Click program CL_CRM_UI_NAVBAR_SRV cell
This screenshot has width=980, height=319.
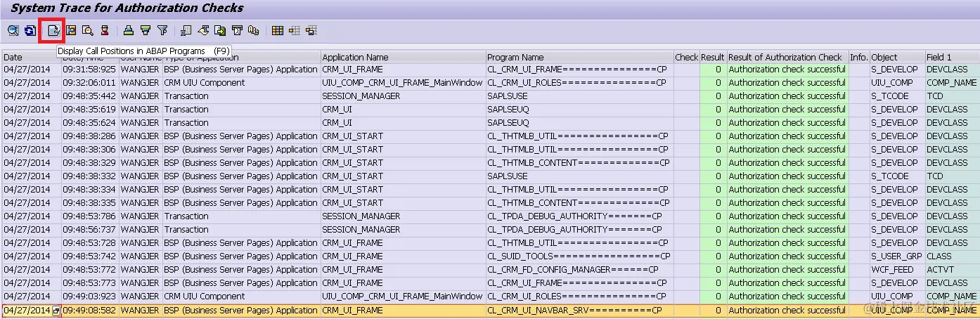pyautogui.click(x=579, y=311)
